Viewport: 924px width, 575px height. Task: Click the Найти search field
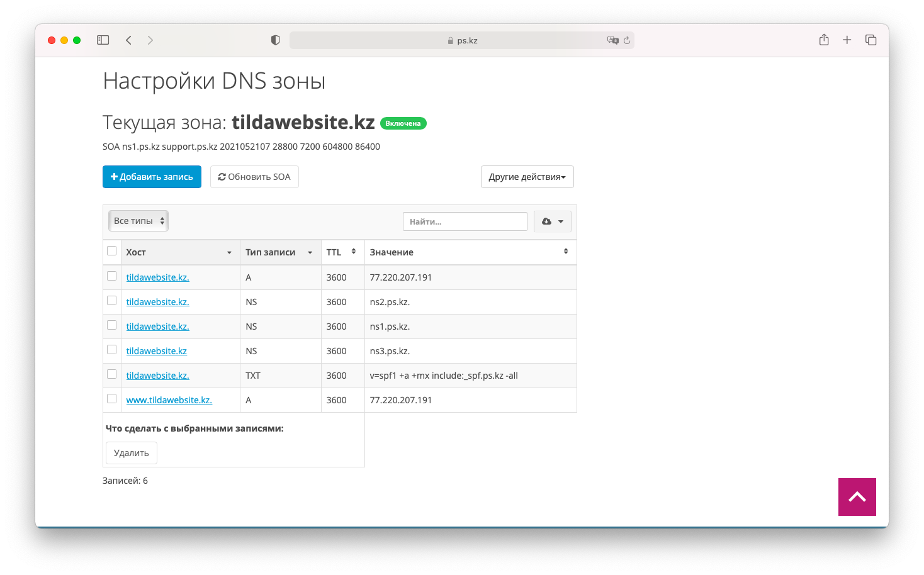pyautogui.click(x=465, y=221)
